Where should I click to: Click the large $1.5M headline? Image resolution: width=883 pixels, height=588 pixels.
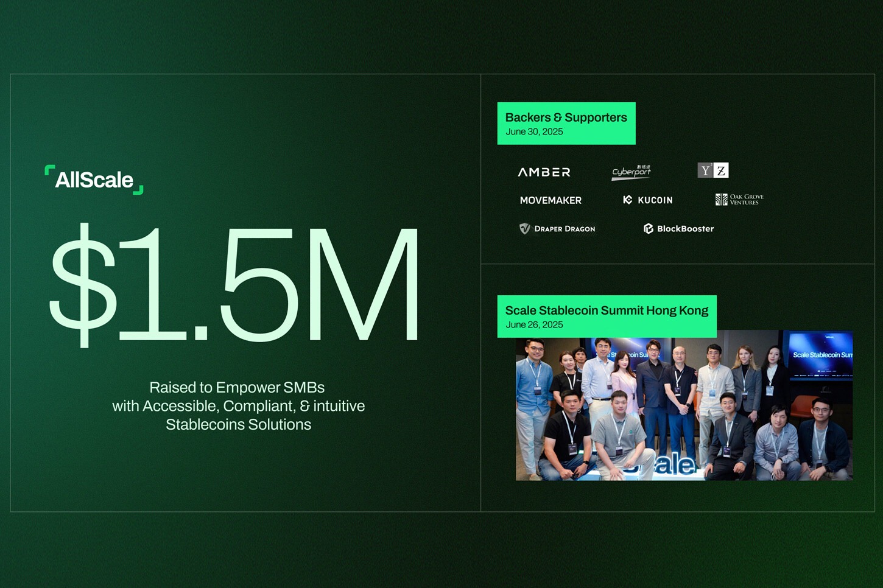click(x=234, y=285)
